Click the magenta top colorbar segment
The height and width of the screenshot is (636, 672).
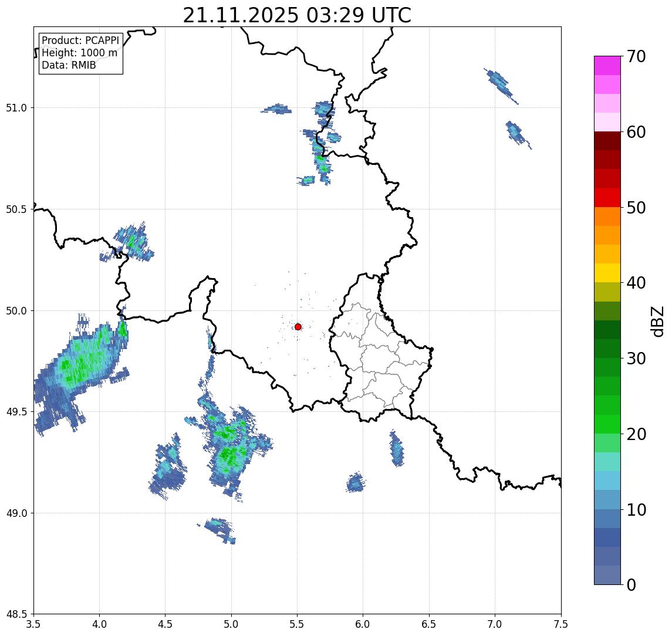[x=607, y=66]
